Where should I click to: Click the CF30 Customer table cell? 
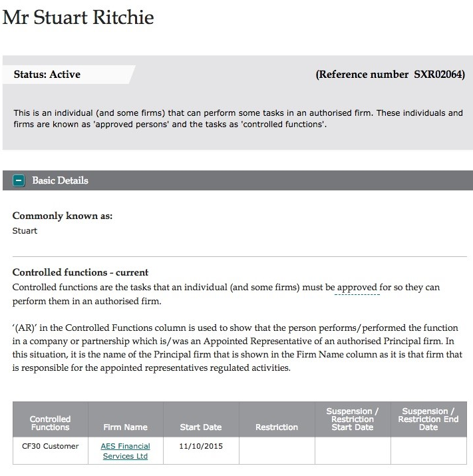click(x=51, y=451)
